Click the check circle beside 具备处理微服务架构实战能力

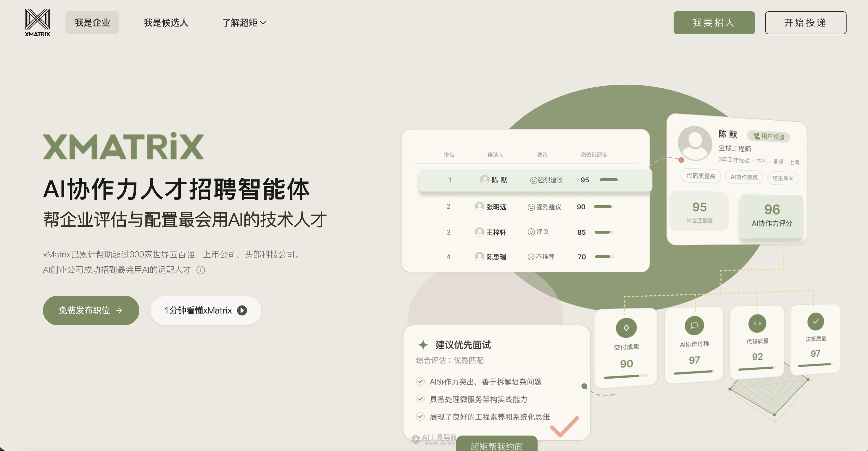coord(420,399)
